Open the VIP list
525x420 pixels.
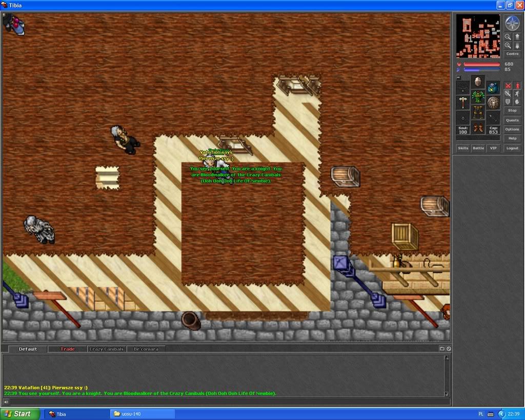click(493, 148)
